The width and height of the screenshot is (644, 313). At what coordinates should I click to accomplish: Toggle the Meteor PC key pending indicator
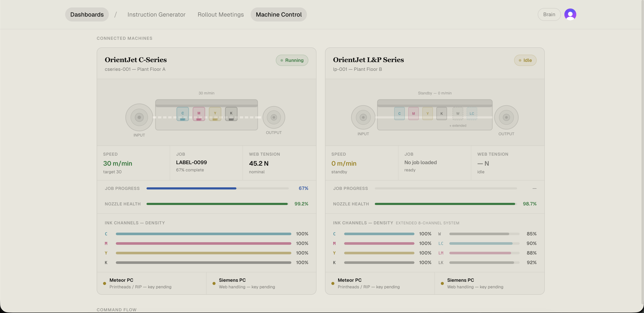click(105, 283)
